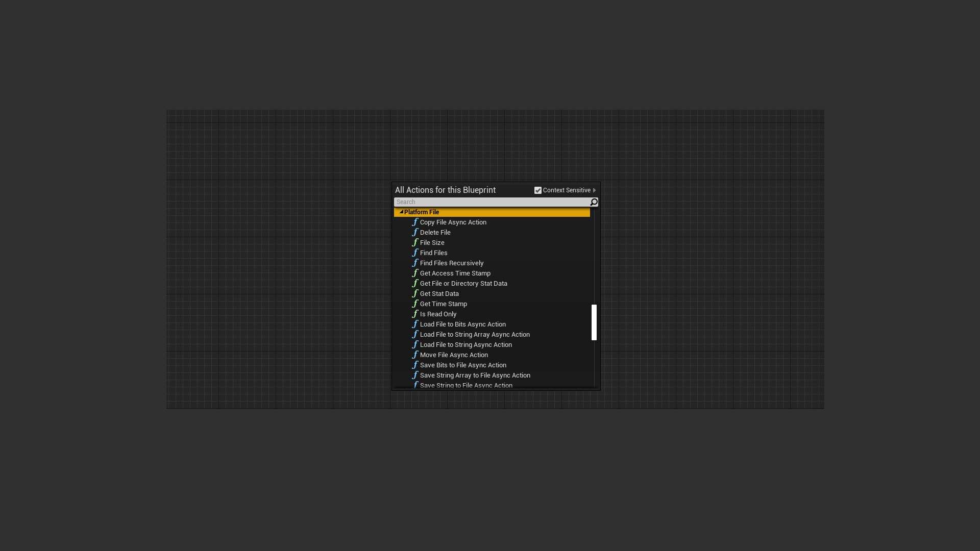Viewport: 980px width, 551px height.
Task: Uncheck the Context Sensitive checkbox
Action: click(538, 190)
